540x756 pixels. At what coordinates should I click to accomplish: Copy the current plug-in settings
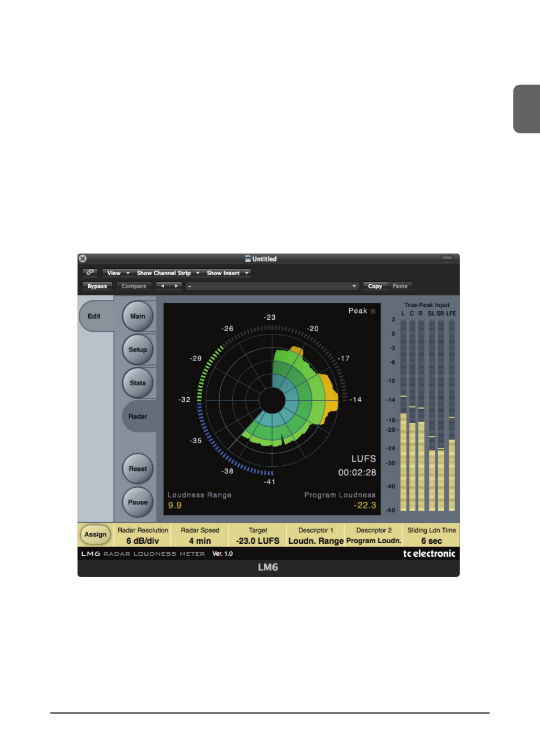coord(375,286)
